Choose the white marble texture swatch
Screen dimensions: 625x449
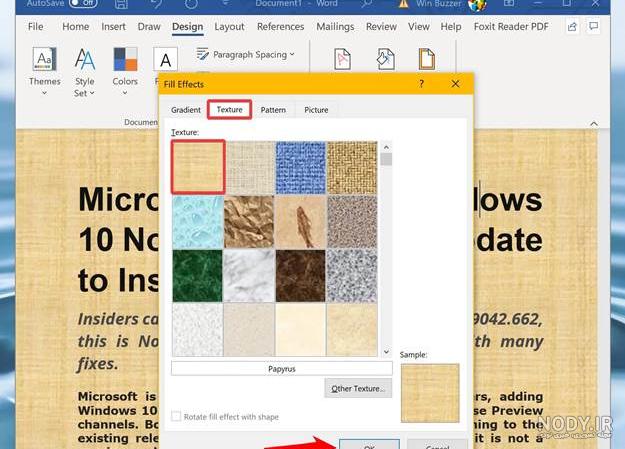click(x=249, y=276)
